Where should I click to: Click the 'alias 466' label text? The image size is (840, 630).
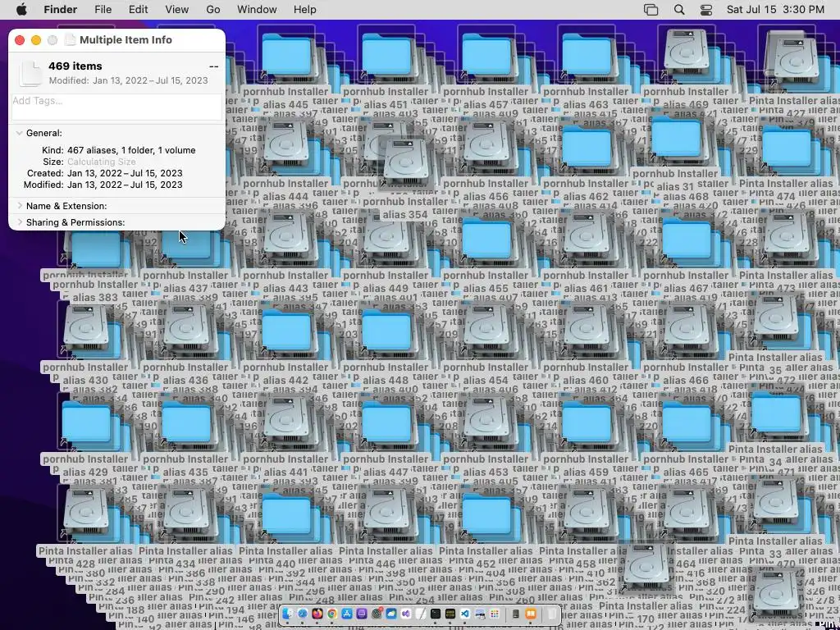point(687,381)
